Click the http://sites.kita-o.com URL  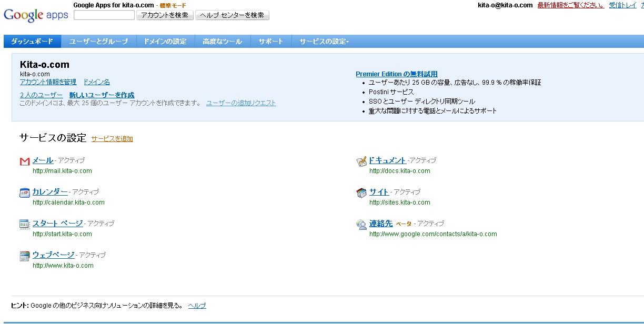(x=400, y=202)
